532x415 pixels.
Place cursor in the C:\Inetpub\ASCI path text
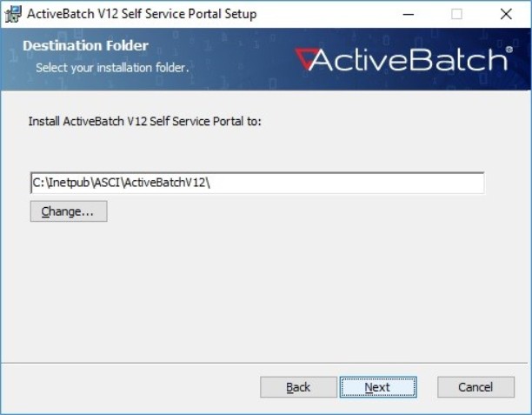[121, 183]
